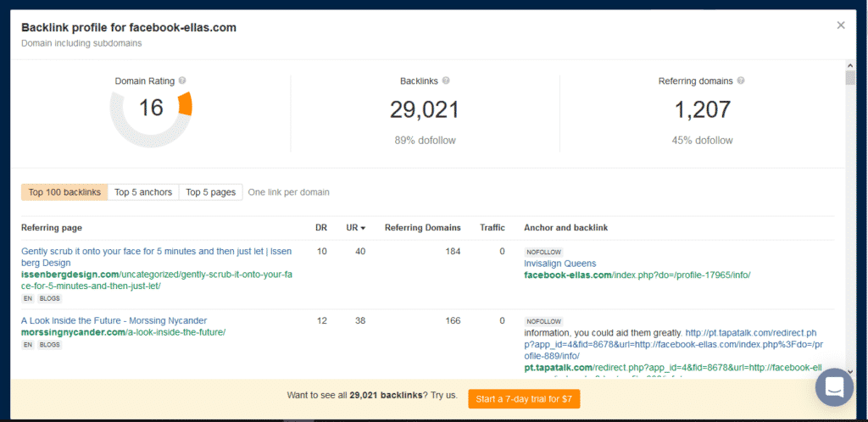
Task: Open the Domain Rating help icon
Action: point(182,81)
